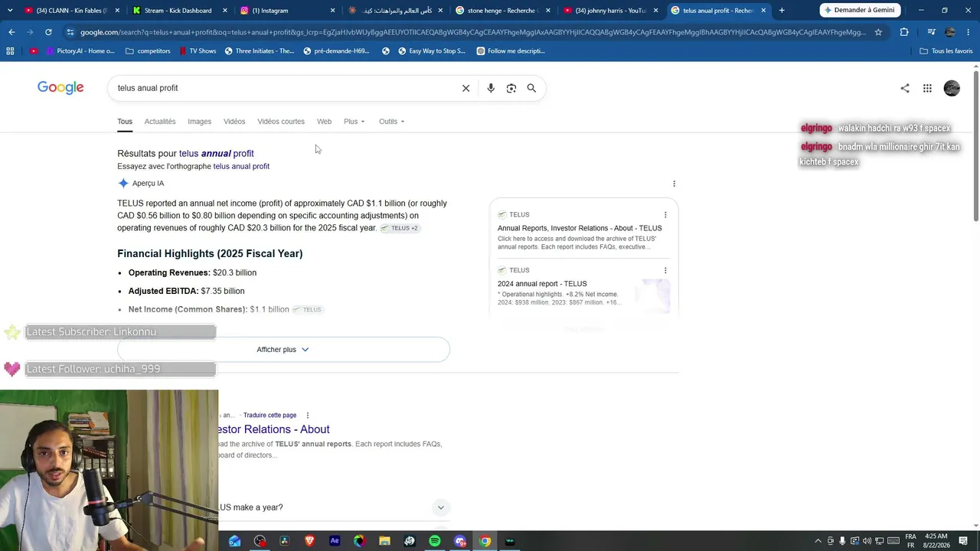Open the Discord icon in the taskbar
980x551 pixels.
pyautogui.click(x=460, y=541)
